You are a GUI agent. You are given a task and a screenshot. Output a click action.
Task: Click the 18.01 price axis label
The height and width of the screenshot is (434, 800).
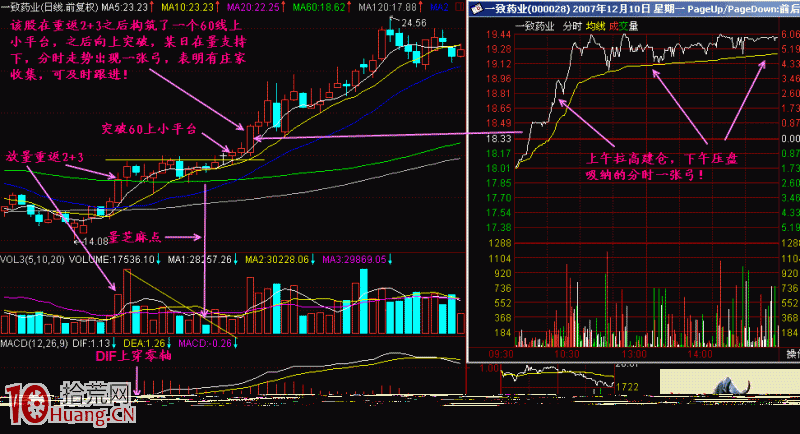tap(498, 168)
